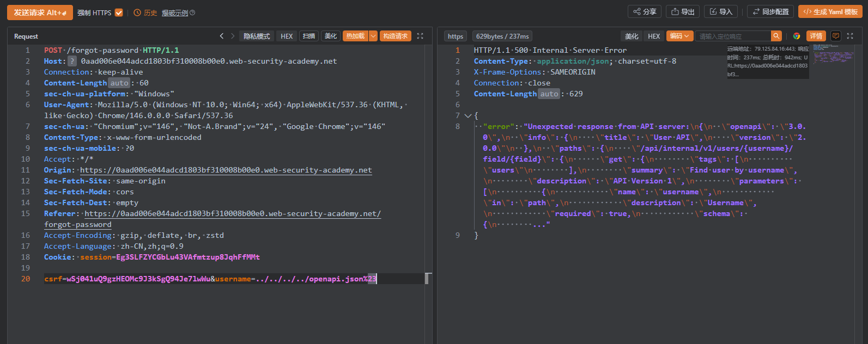Switch response view to 美化
This screenshot has height=344, width=868.
632,36
